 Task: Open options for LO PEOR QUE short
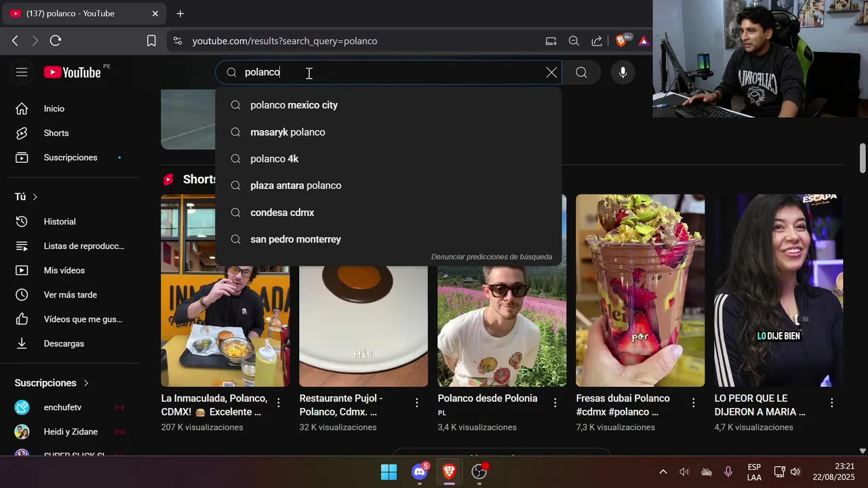(831, 403)
